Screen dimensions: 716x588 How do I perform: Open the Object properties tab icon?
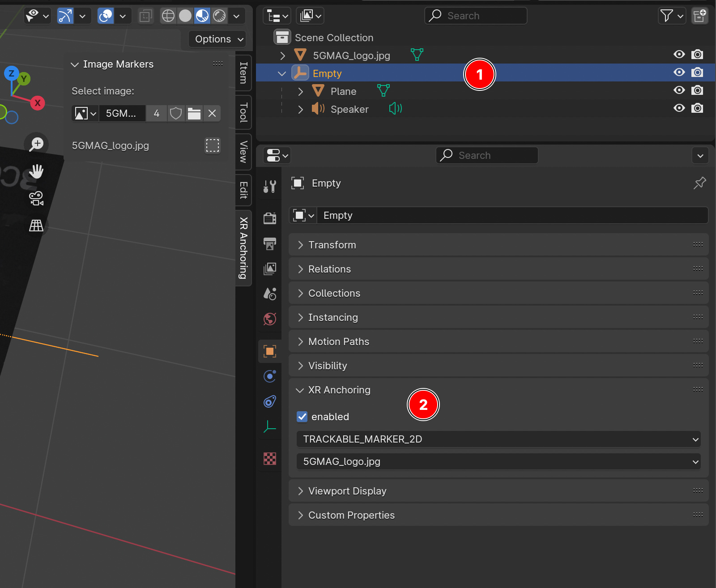(x=270, y=351)
